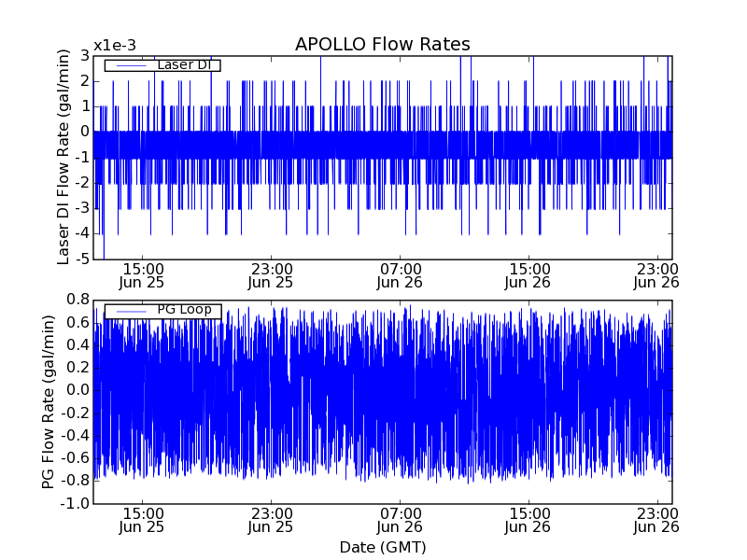Click '23:00 Jun 26' tick under Laser DI plot
The height and width of the screenshot is (560, 747).
point(656,276)
